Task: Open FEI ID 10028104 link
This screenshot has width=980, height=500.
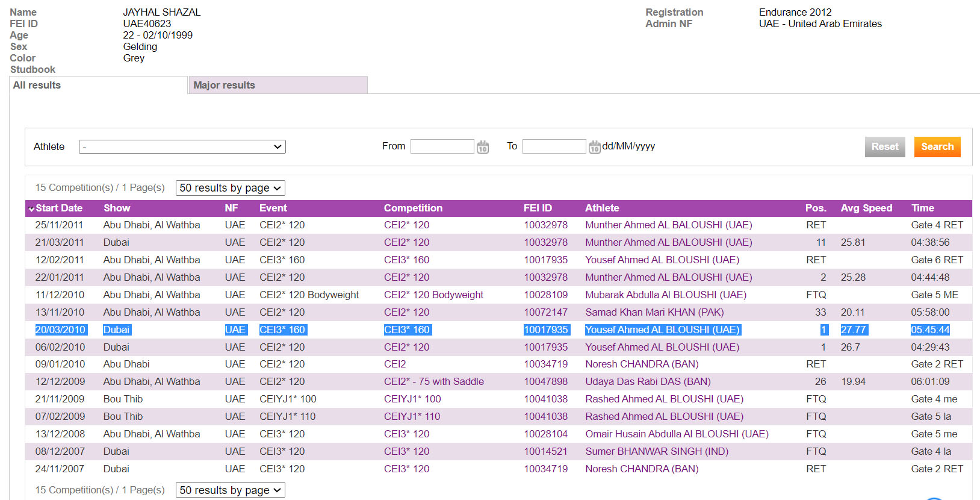Action: [x=545, y=434]
